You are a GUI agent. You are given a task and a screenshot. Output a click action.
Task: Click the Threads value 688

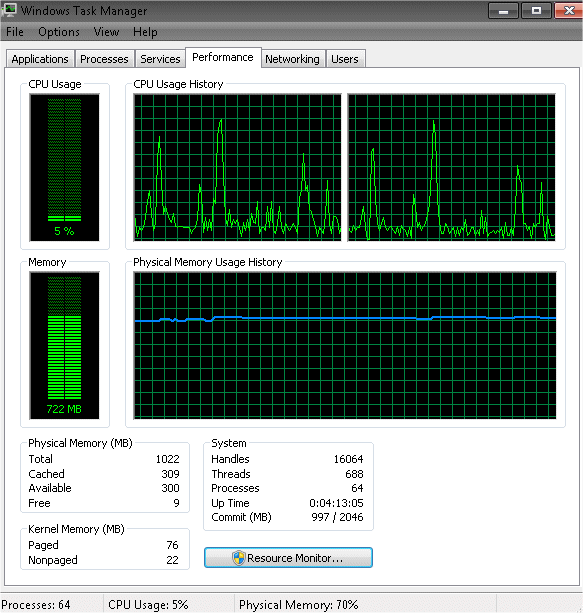click(x=354, y=474)
